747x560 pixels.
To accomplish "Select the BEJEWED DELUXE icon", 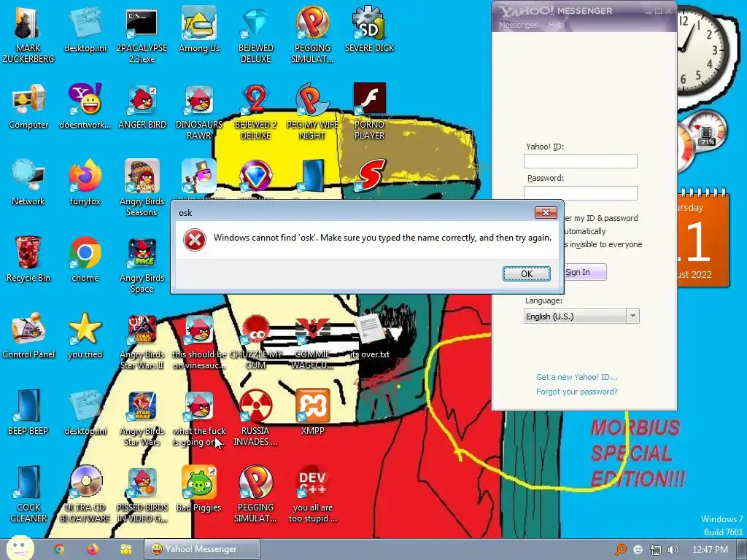I will [256, 34].
